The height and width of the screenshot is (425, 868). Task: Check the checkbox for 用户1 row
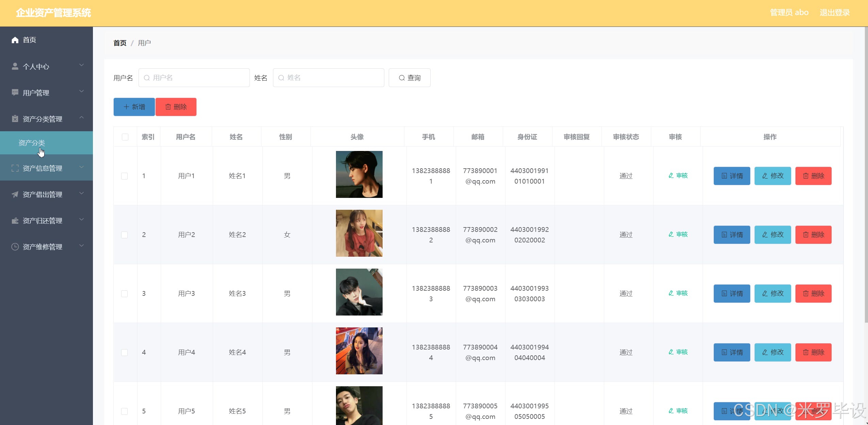[x=125, y=176]
